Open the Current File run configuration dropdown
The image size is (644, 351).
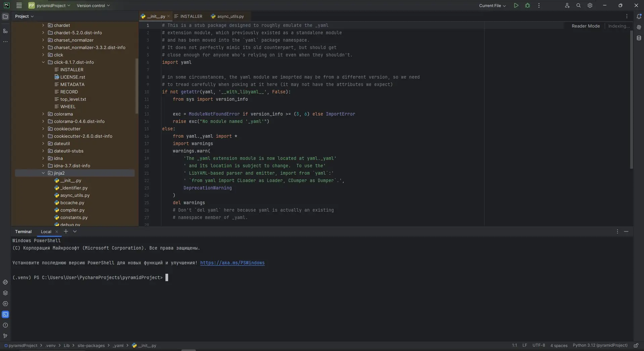pyautogui.click(x=492, y=5)
